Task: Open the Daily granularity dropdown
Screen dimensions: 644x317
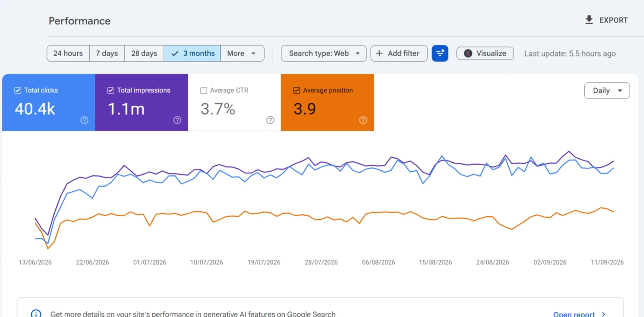Action: coord(607,91)
